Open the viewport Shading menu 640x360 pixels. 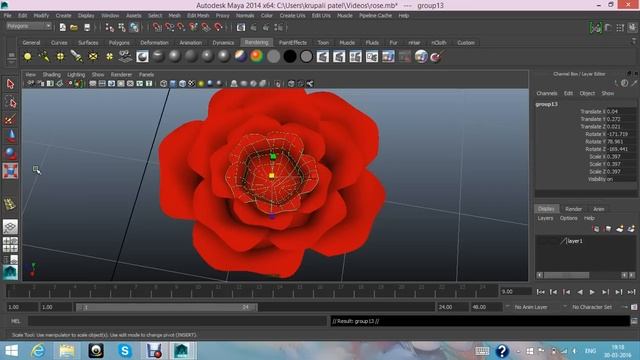point(51,75)
